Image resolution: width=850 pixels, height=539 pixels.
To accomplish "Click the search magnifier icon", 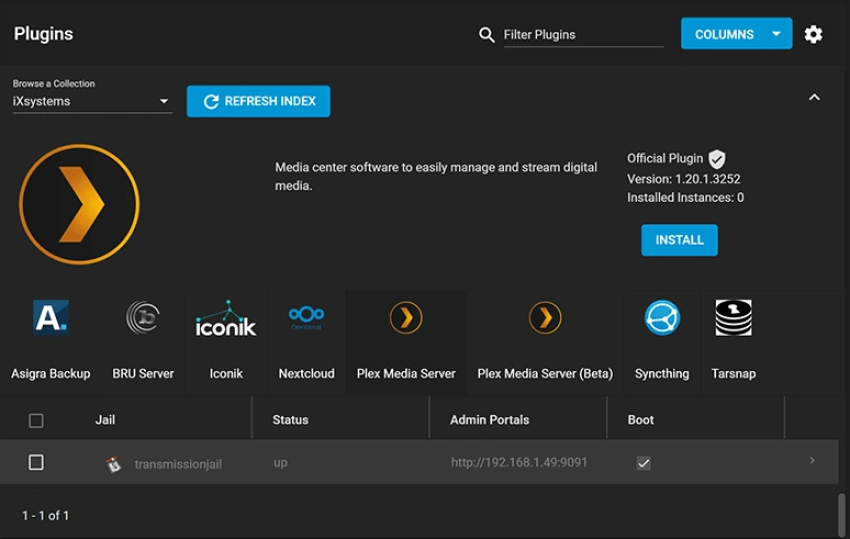I will point(486,35).
